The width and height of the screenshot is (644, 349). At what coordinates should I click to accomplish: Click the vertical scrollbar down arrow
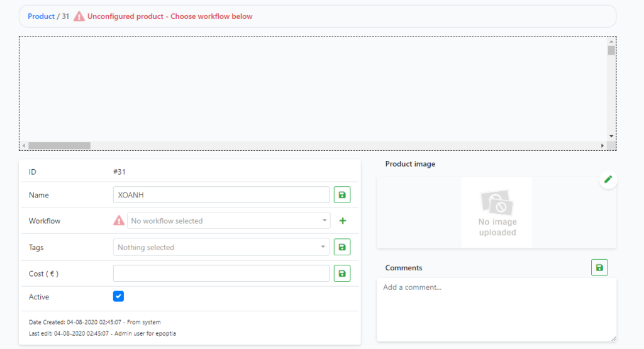coord(611,136)
